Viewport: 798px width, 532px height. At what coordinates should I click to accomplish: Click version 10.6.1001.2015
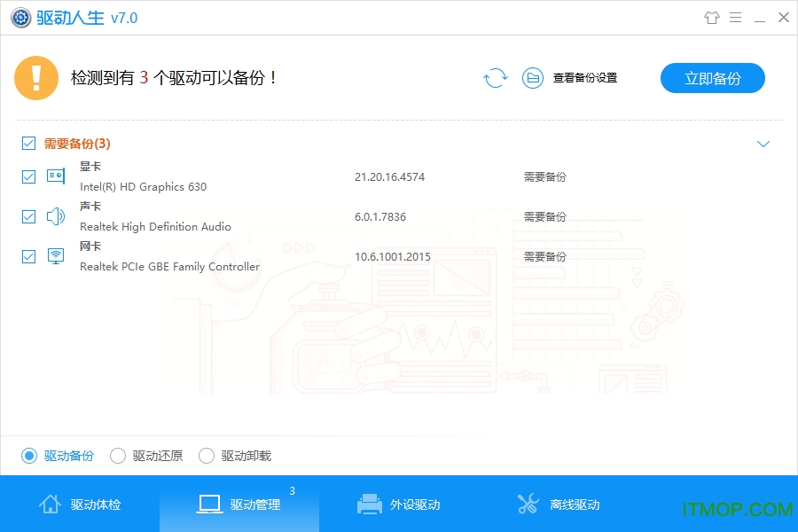393,256
